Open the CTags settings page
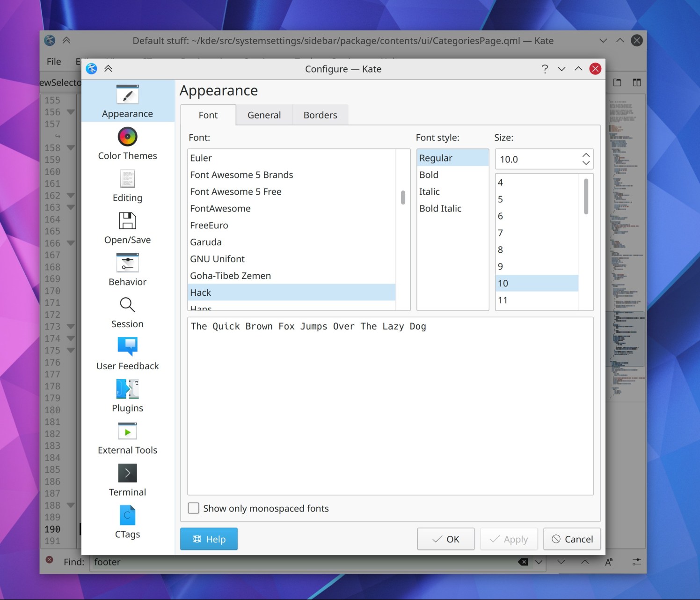Screen dimensions: 700x600 (x=127, y=520)
